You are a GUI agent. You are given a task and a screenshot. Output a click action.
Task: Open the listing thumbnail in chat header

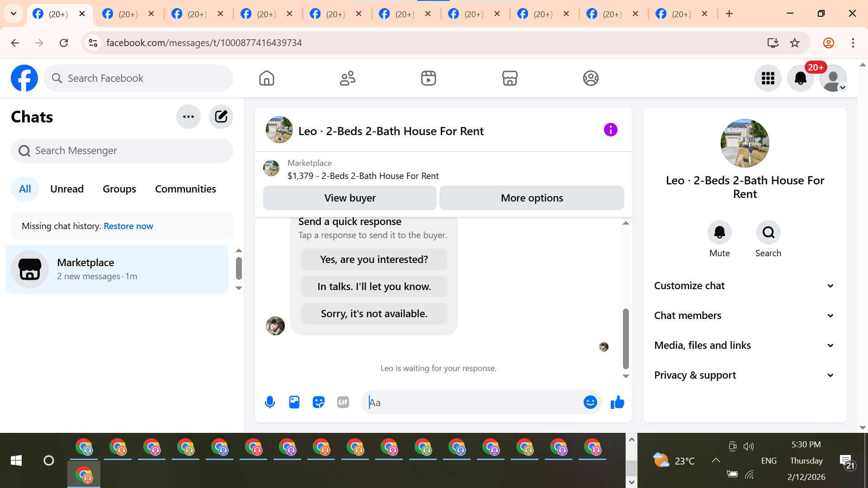click(279, 130)
